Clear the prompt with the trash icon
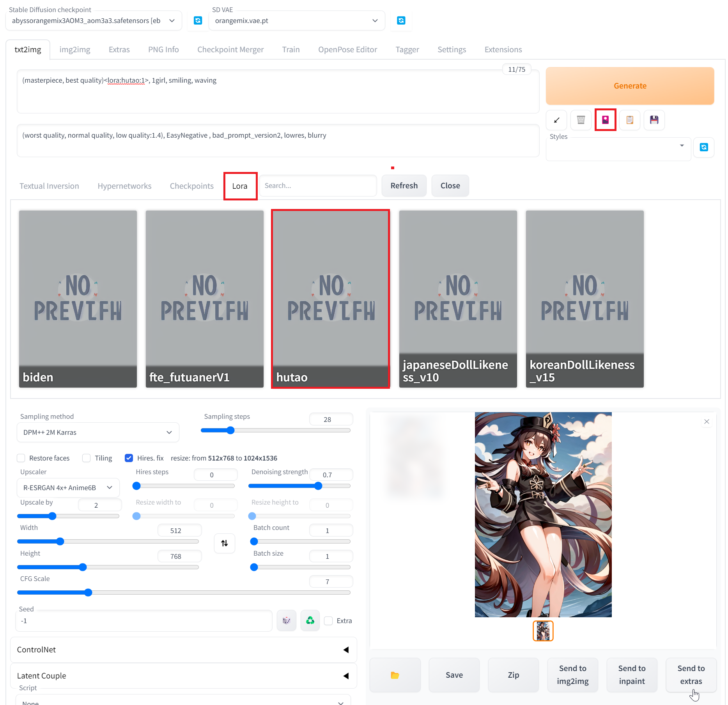This screenshot has height=705, width=728. [x=581, y=120]
